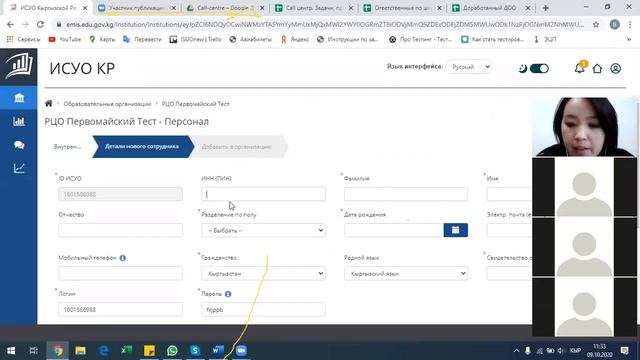This screenshot has height=360, width=640.
Task: Open the date of birth calendar picker
Action: coord(456,230)
